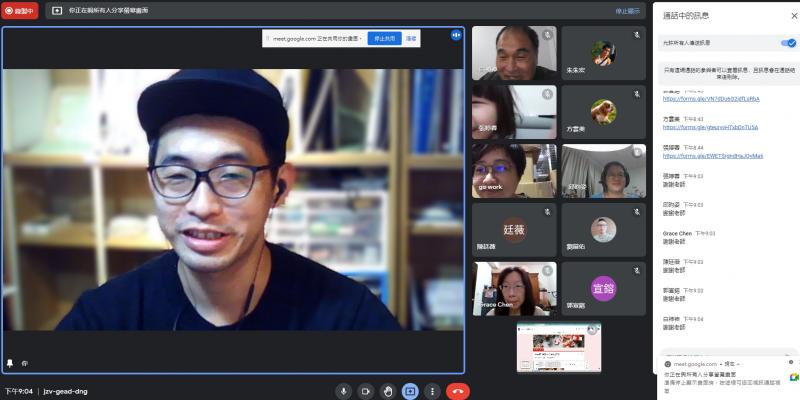Click the present screen icon
Viewport: 800px width, 400px height.
click(410, 391)
